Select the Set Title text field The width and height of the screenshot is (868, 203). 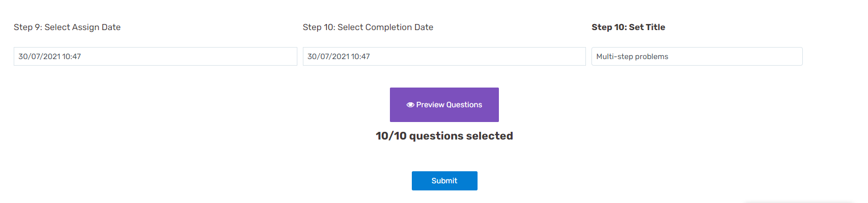[697, 56]
